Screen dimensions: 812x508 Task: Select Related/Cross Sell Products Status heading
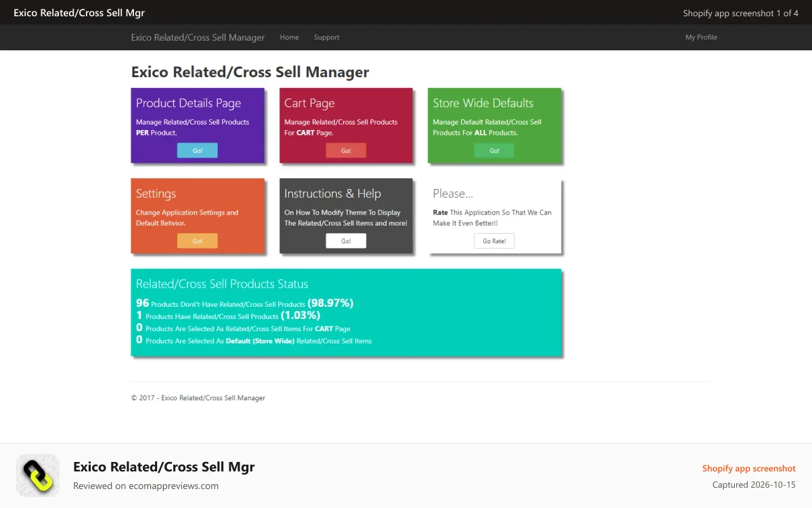[222, 284]
